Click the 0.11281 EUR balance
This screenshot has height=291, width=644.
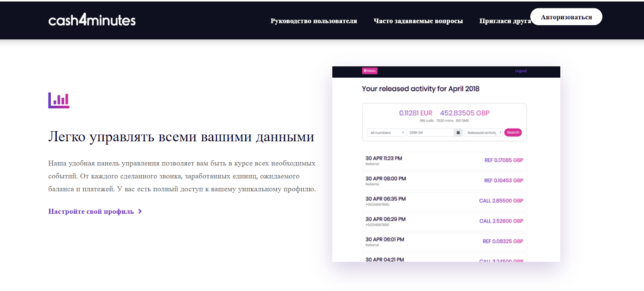[x=416, y=113]
